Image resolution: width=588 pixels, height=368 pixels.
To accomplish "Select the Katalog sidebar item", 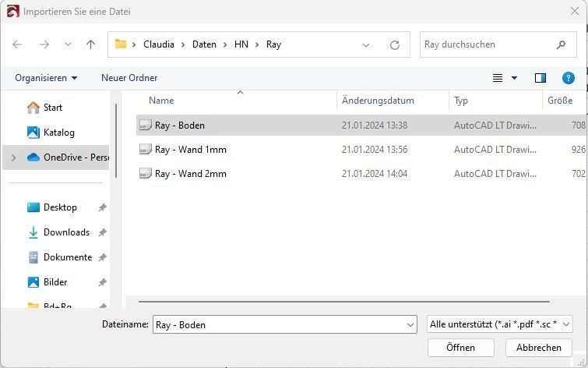I will click(x=58, y=133).
